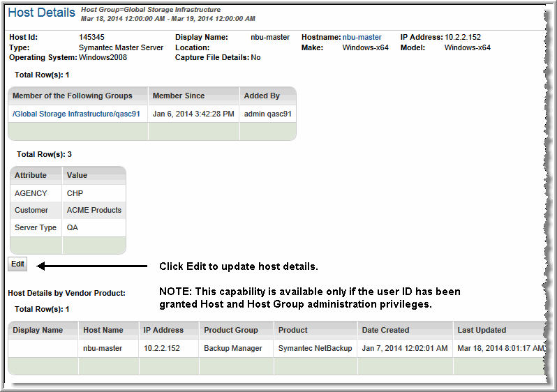The width and height of the screenshot is (557, 392).
Task: Sort vendor table by Host Name
Action: [x=103, y=330]
